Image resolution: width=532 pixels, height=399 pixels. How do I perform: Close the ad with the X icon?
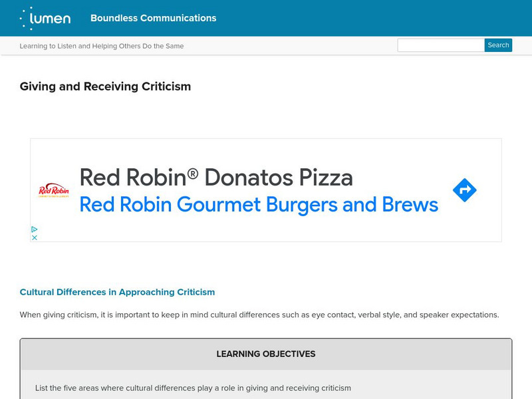pyautogui.click(x=35, y=237)
